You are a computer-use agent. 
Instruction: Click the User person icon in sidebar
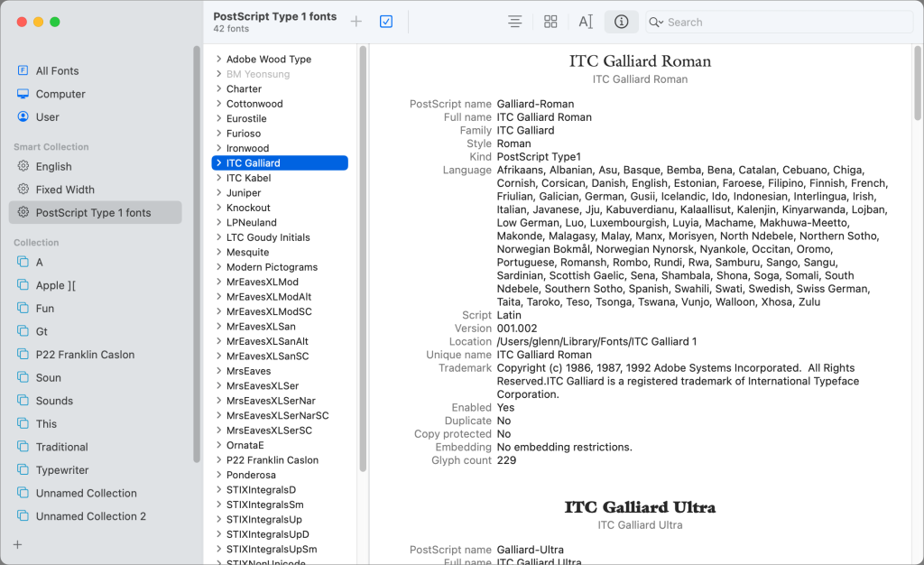(23, 116)
